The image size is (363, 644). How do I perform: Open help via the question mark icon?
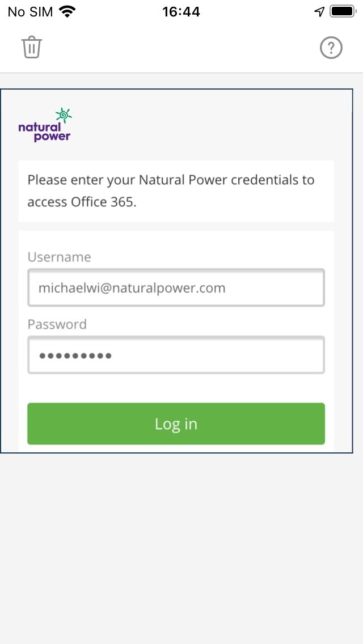[331, 48]
